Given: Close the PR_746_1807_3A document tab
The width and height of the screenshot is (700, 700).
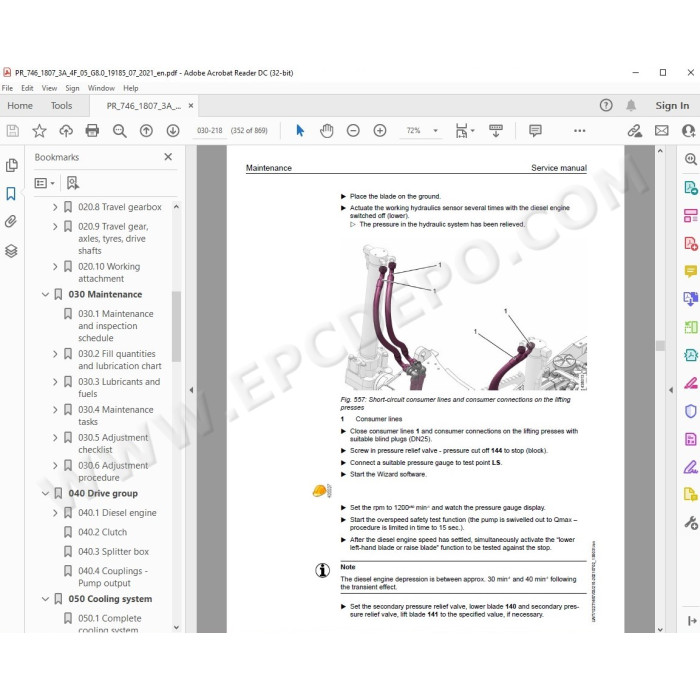Looking at the screenshot, I should click(x=191, y=105).
